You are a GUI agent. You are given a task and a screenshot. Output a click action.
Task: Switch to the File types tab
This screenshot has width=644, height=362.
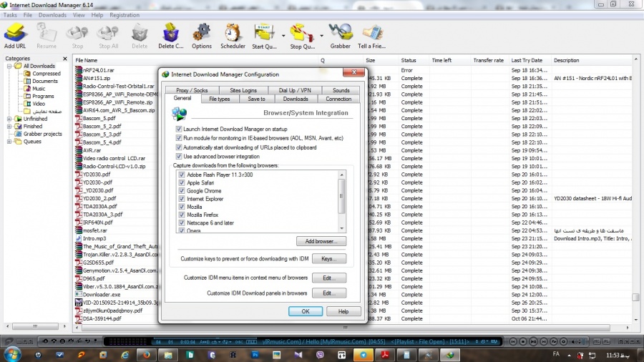(x=220, y=99)
